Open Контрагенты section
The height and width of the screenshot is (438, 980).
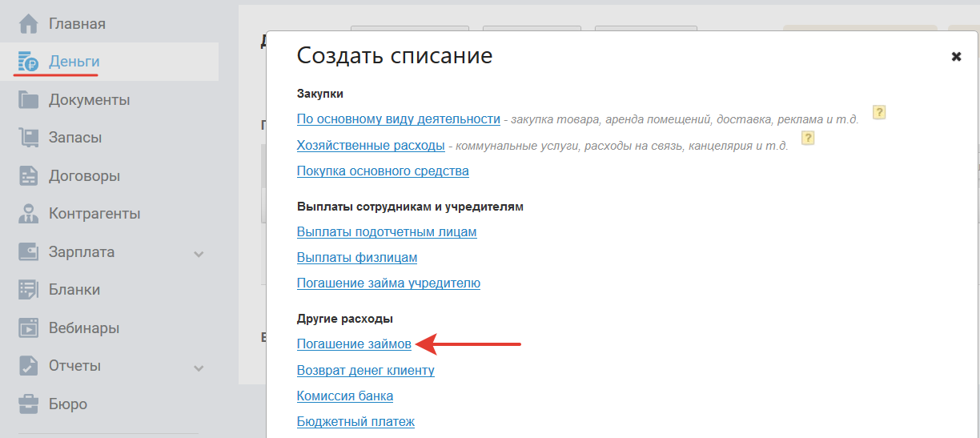point(94,214)
